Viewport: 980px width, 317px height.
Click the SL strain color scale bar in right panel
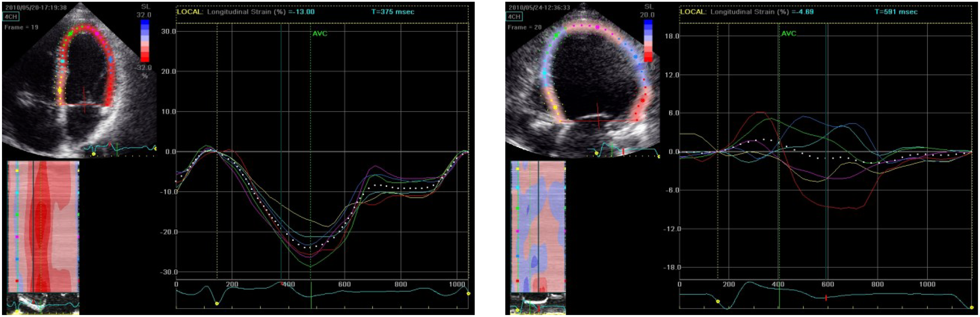(648, 41)
